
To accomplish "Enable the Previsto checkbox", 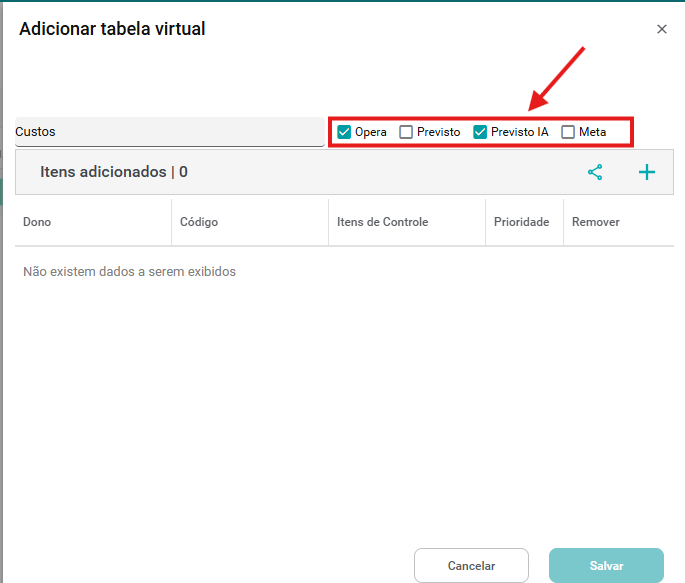I will tap(406, 132).
